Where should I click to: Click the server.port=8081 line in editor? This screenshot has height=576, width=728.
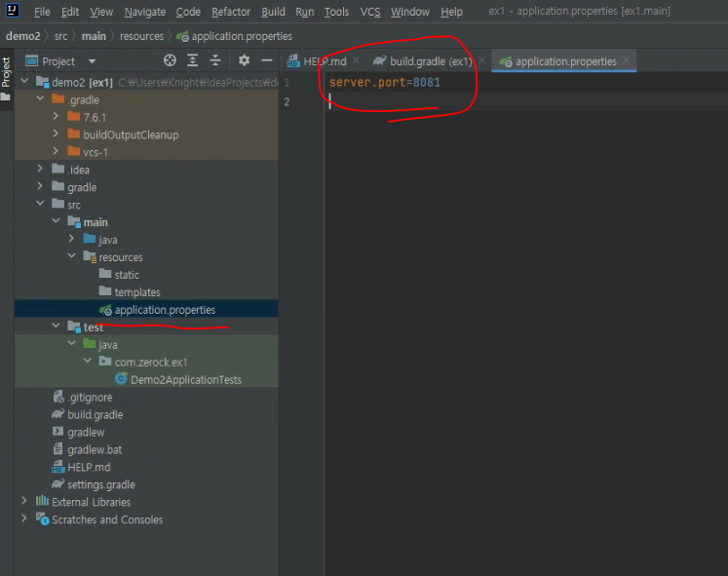[384, 83]
